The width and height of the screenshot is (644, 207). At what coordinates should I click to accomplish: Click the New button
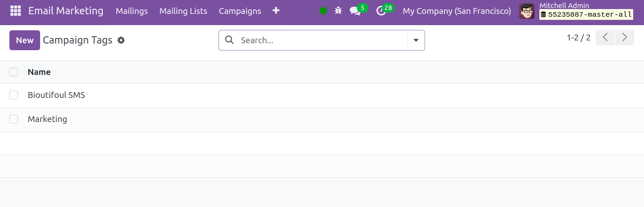click(x=25, y=40)
